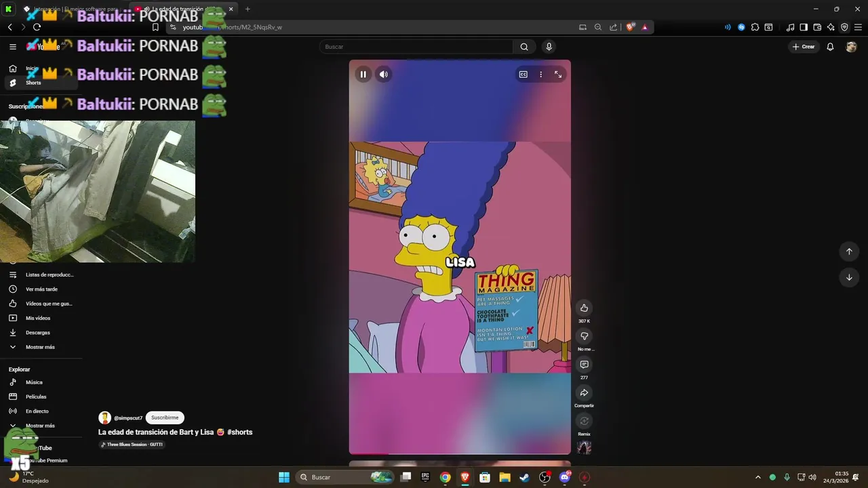The width and height of the screenshot is (868, 488).
Task: Click the browser address bar URL
Action: point(233,27)
